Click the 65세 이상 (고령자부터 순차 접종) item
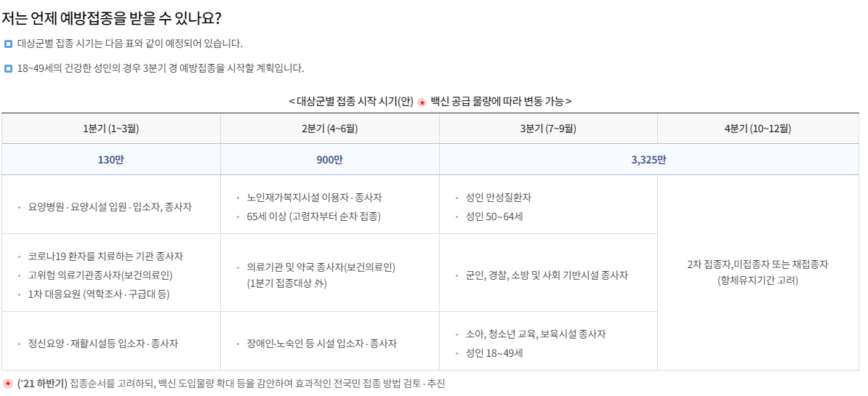 (x=315, y=217)
